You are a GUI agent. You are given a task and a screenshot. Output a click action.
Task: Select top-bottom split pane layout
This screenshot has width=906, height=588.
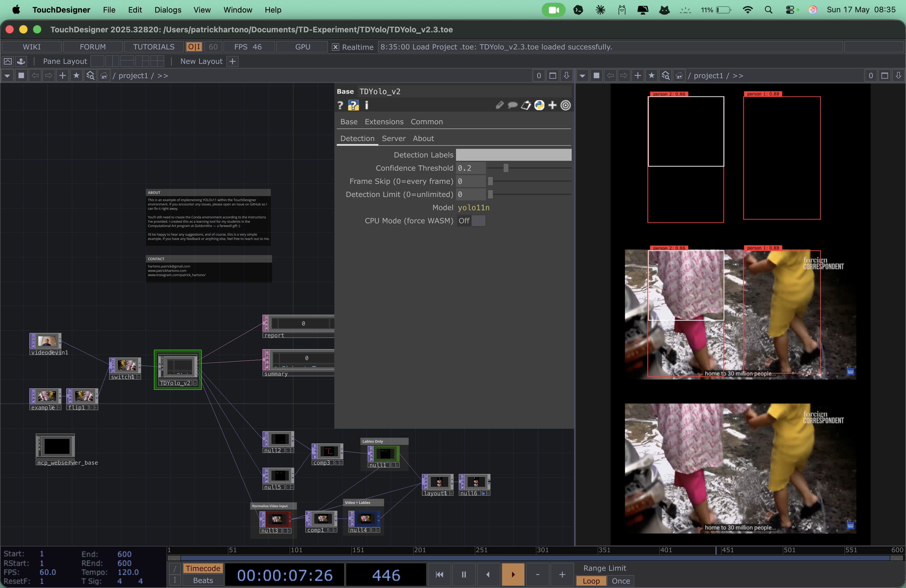[x=127, y=61]
